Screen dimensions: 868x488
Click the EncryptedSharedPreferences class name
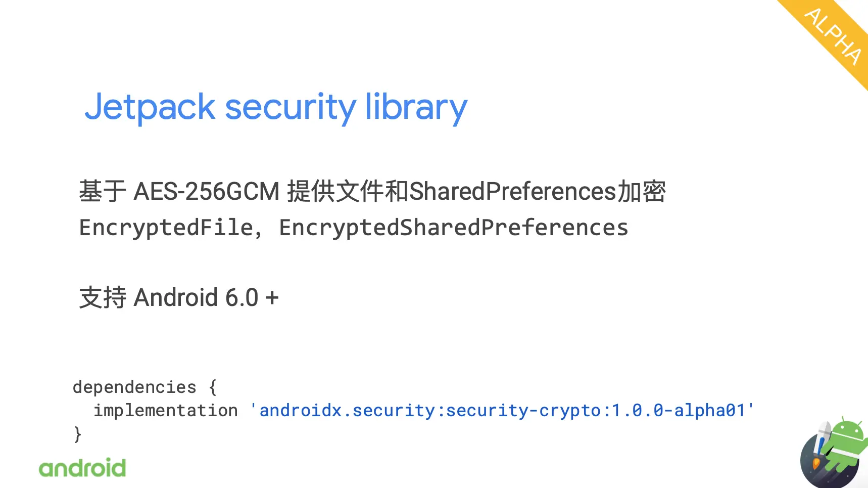pyautogui.click(x=454, y=228)
